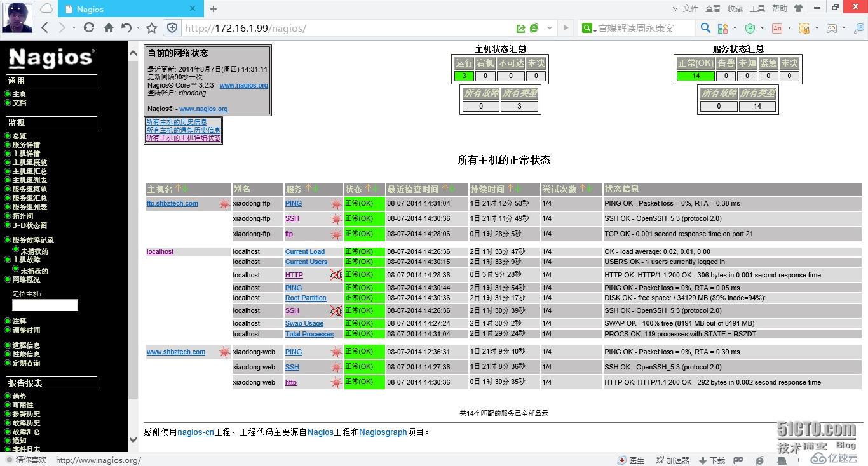Sort attempts column ascending with up arrow

[582, 189]
